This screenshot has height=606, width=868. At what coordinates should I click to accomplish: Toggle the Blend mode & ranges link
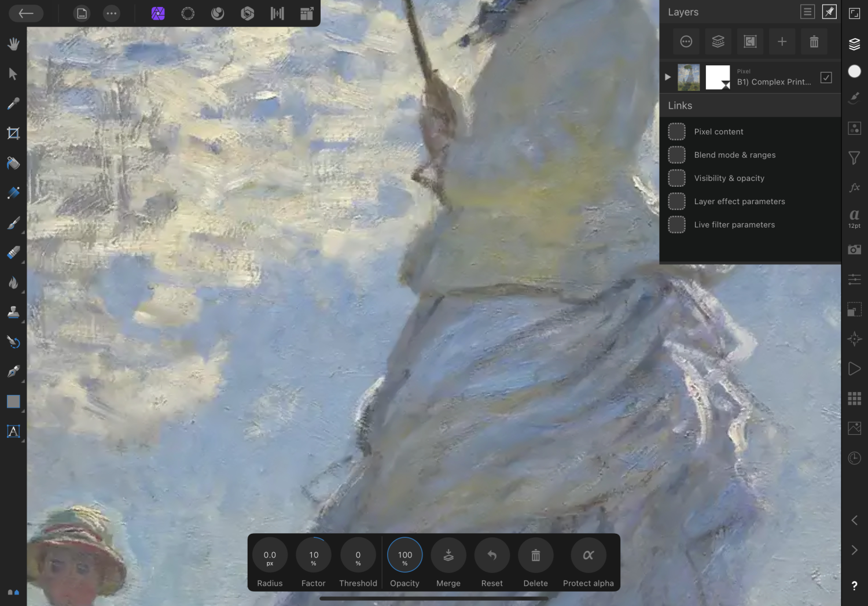(x=676, y=154)
